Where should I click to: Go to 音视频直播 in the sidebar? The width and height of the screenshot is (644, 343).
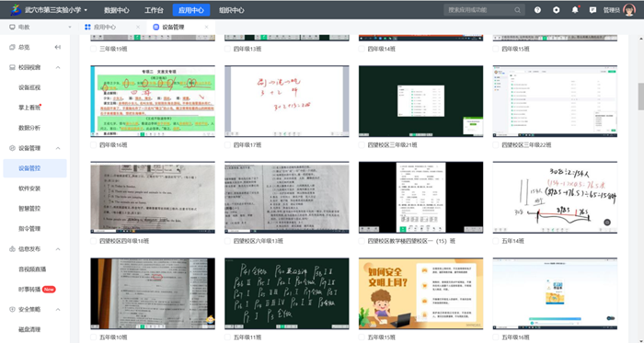[32, 269]
